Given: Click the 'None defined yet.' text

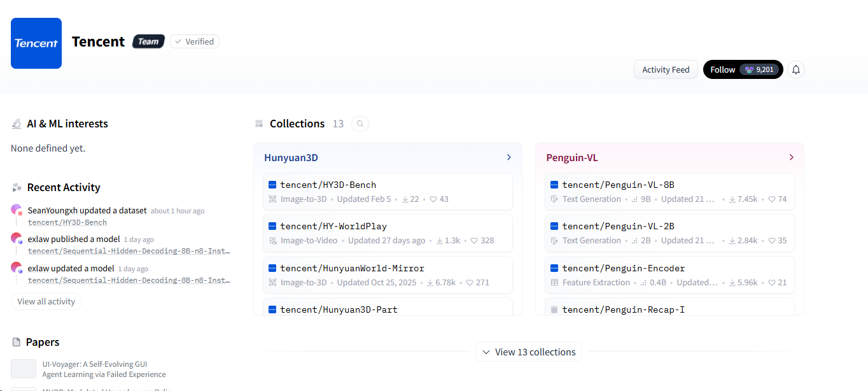Looking at the screenshot, I should point(48,148).
